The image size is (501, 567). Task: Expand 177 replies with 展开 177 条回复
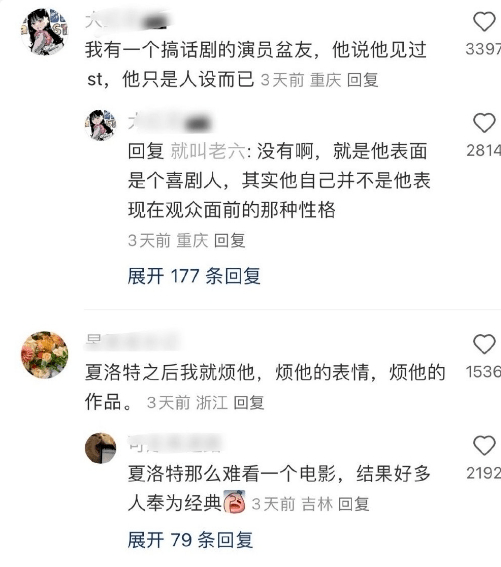coord(194,276)
